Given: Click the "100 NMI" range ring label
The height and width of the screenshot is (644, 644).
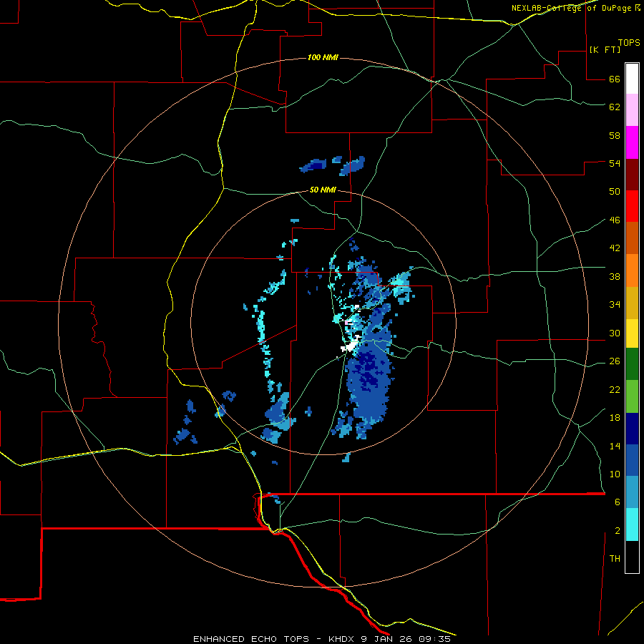Looking at the screenshot, I should (323, 57).
